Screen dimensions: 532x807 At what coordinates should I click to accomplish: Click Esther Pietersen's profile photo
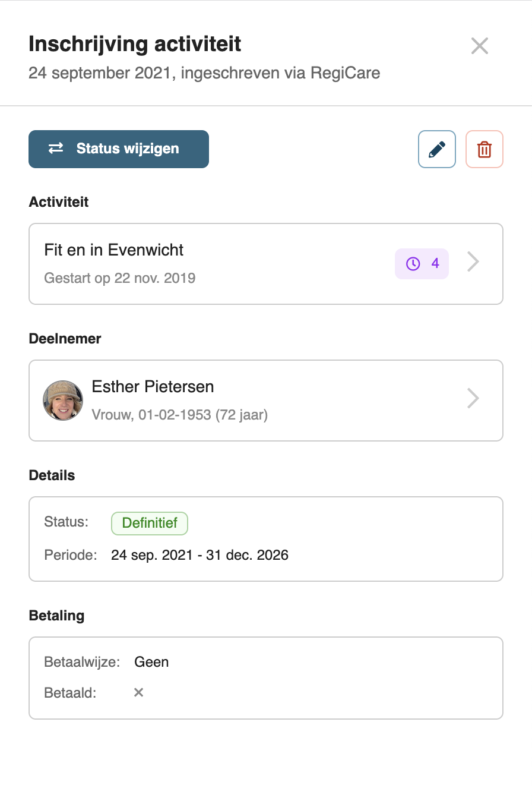click(x=63, y=400)
